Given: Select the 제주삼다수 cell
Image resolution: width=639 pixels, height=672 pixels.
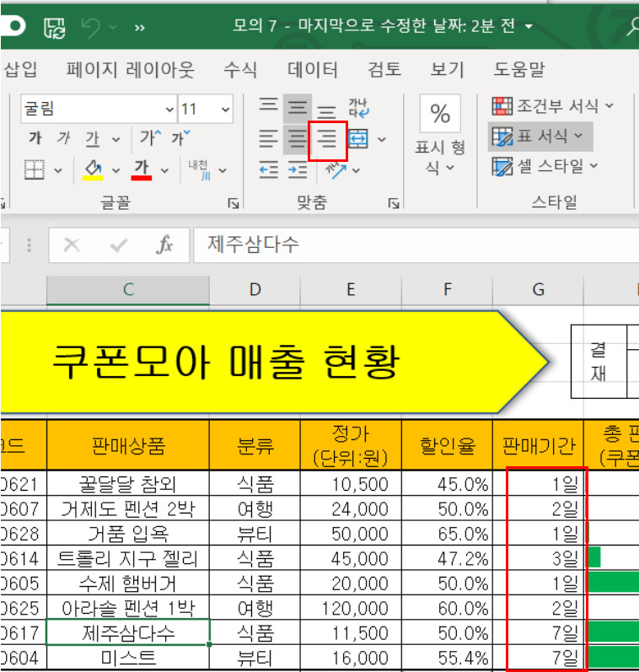Looking at the screenshot, I should click(x=128, y=632).
